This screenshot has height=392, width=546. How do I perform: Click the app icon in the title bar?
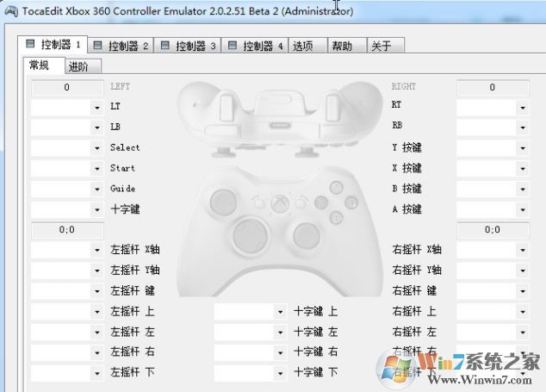(x=11, y=11)
